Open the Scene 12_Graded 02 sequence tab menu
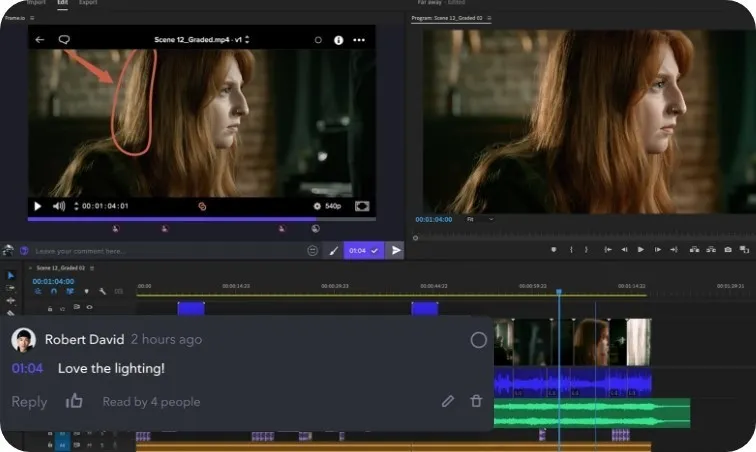This screenshot has height=452, width=756. 92,268
